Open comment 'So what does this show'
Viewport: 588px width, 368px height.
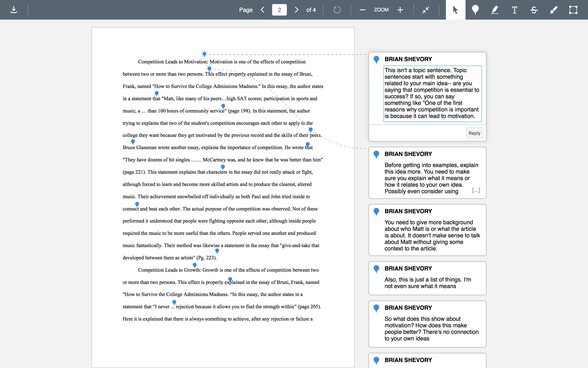click(x=427, y=324)
